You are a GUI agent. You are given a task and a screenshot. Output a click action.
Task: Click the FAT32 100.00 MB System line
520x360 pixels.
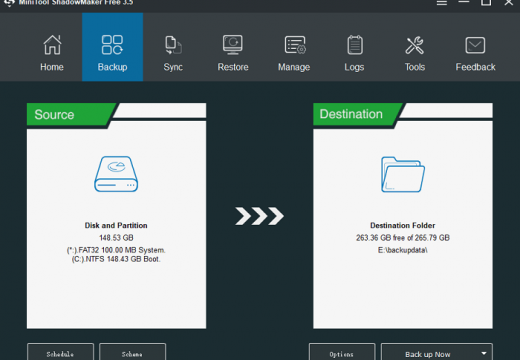[x=116, y=250]
